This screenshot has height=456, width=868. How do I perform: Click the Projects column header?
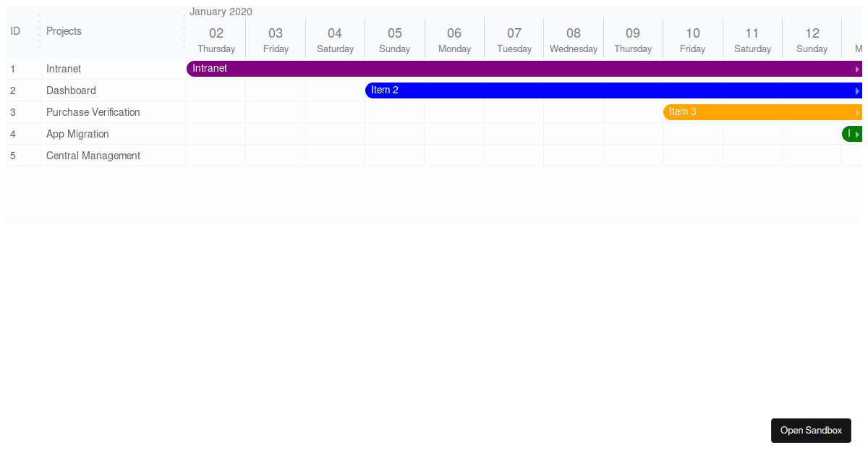[x=64, y=31]
